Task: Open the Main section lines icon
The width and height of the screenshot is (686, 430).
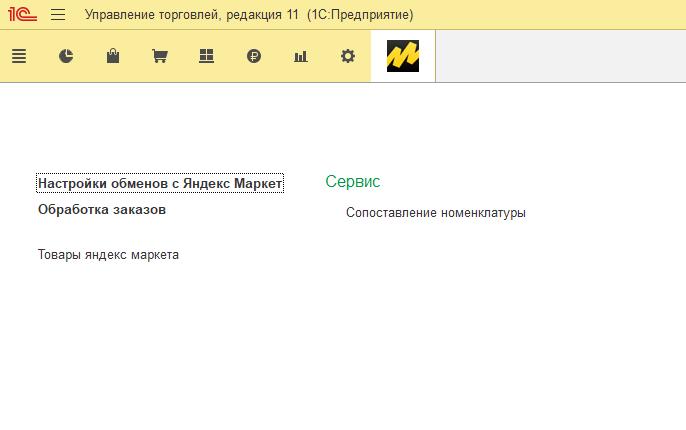Action: 18,56
